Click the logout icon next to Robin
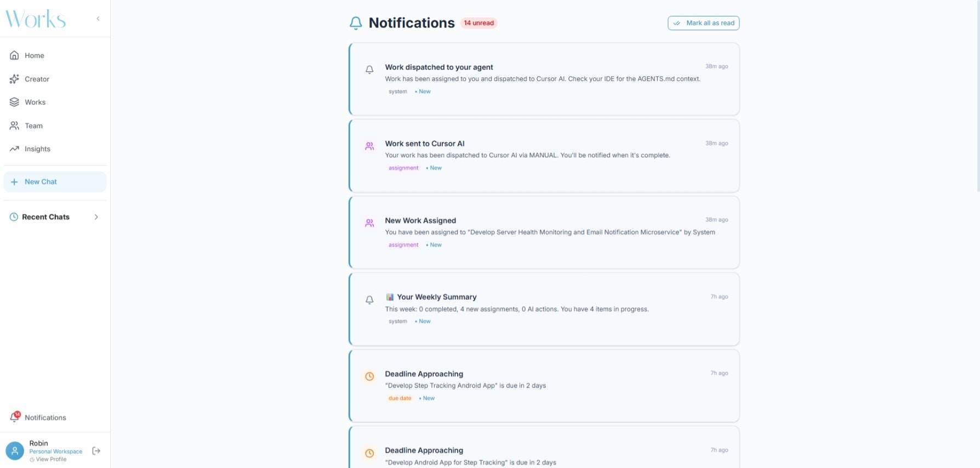Image resolution: width=980 pixels, height=468 pixels. [96, 450]
